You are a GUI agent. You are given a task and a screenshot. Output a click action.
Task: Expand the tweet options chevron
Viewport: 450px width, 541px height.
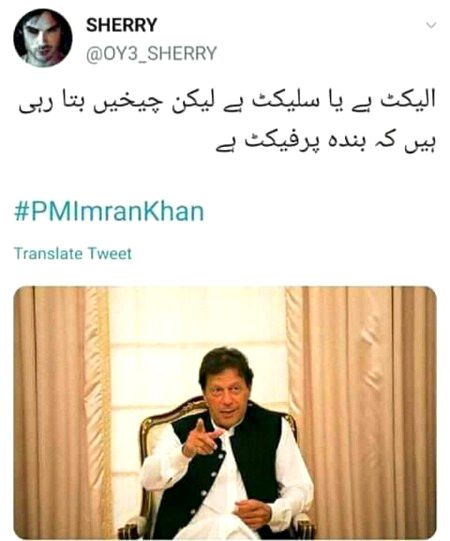point(431,25)
